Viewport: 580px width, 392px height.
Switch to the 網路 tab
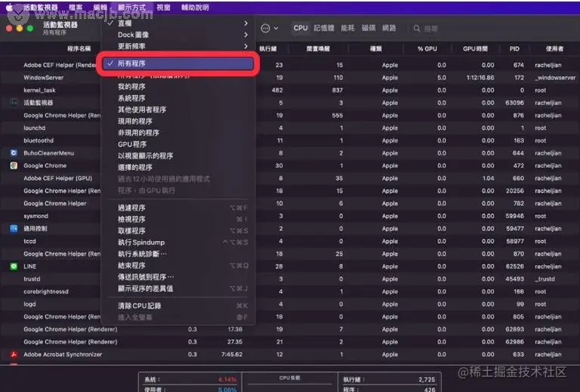point(389,28)
